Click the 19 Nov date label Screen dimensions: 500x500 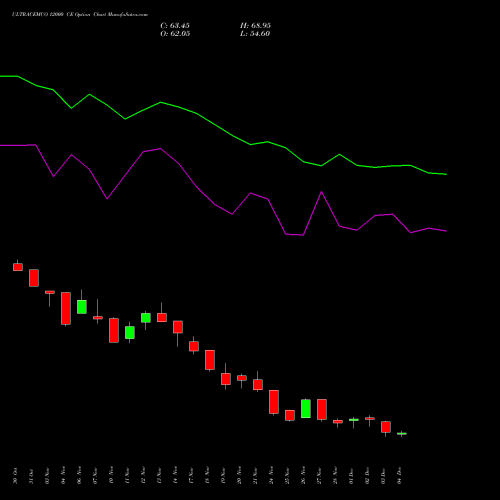tap(223, 476)
